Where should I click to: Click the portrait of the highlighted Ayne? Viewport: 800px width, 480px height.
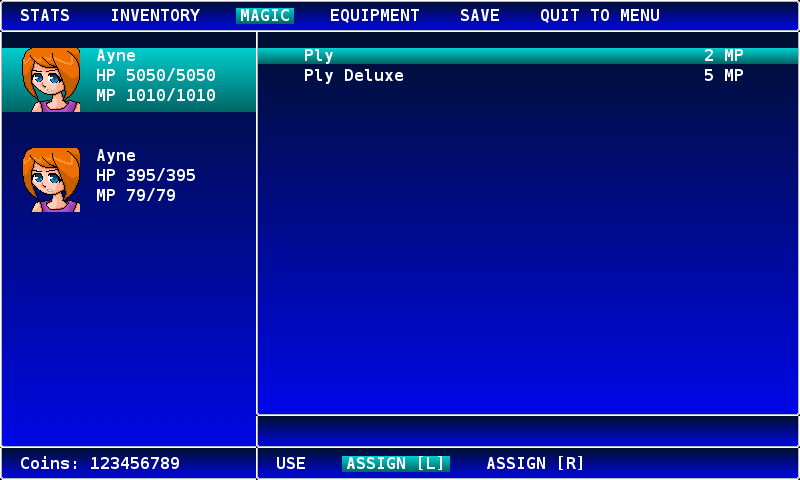click(50, 80)
